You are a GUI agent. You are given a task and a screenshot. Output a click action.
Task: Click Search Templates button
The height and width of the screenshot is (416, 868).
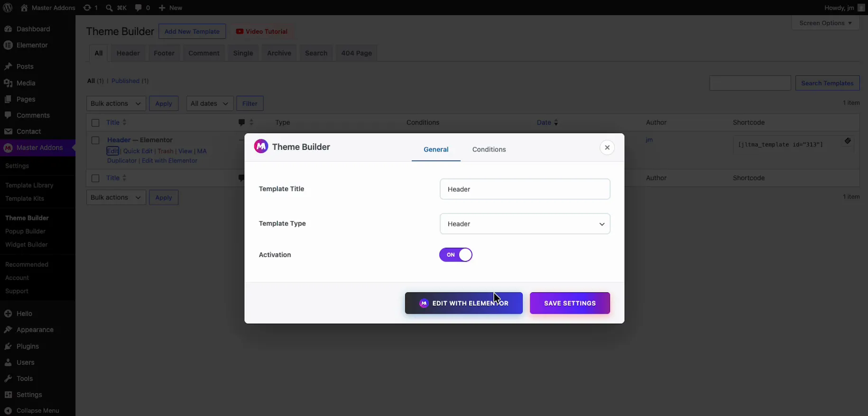pyautogui.click(x=827, y=83)
